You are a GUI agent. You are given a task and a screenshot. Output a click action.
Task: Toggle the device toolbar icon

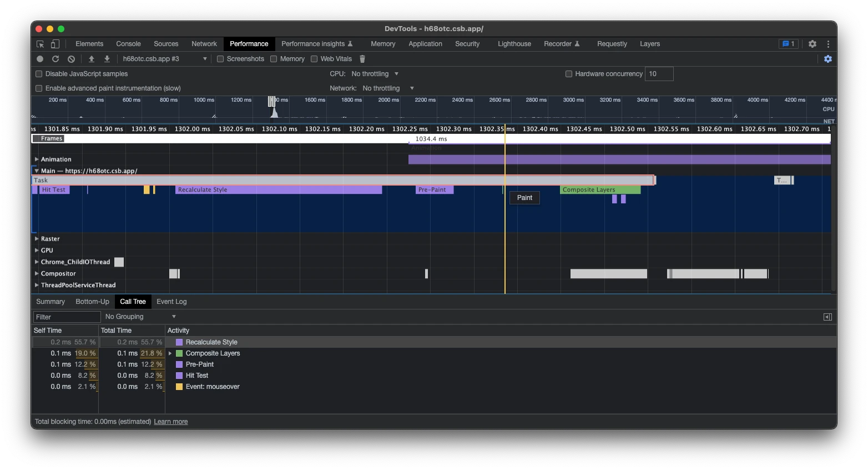coord(55,44)
